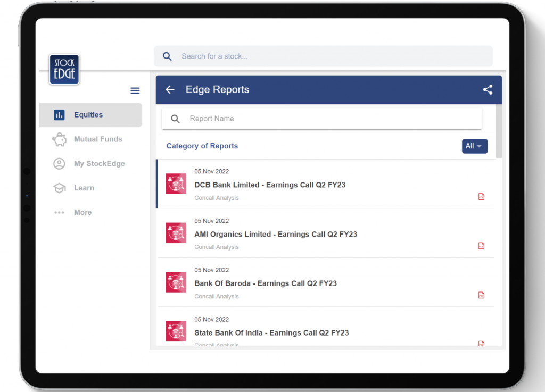The width and height of the screenshot is (545, 392).
Task: Go back using the Edge Reports arrow
Action: point(170,89)
